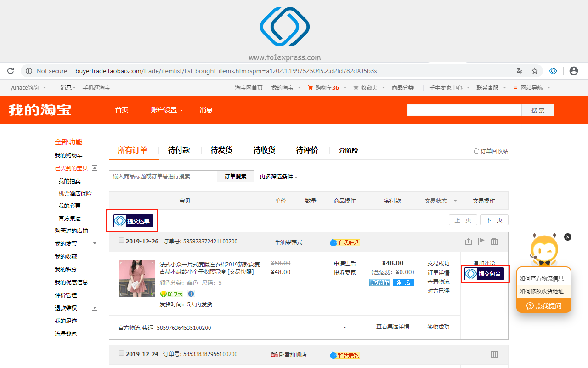Check the checkbox for the 2019-12-26 order

(121, 240)
